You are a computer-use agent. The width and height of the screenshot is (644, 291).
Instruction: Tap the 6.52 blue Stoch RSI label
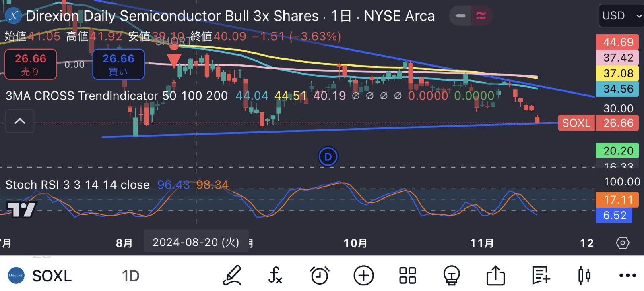[614, 215]
